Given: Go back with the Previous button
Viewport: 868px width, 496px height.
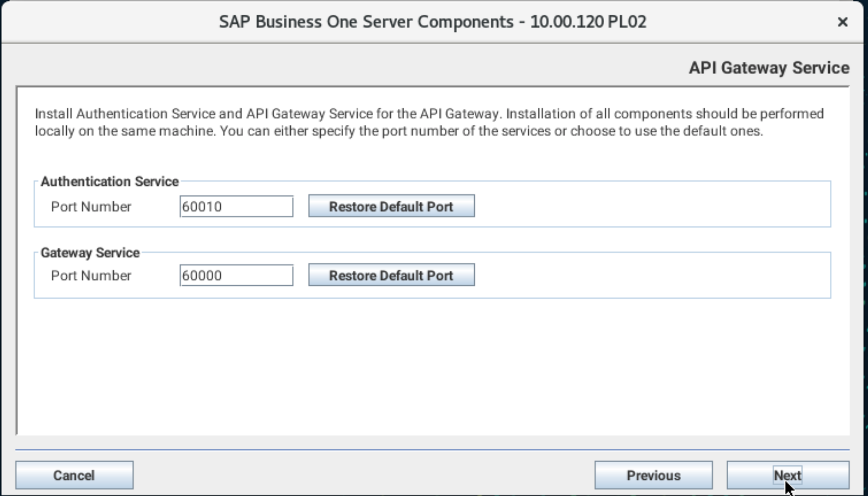Looking at the screenshot, I should pyautogui.click(x=653, y=475).
